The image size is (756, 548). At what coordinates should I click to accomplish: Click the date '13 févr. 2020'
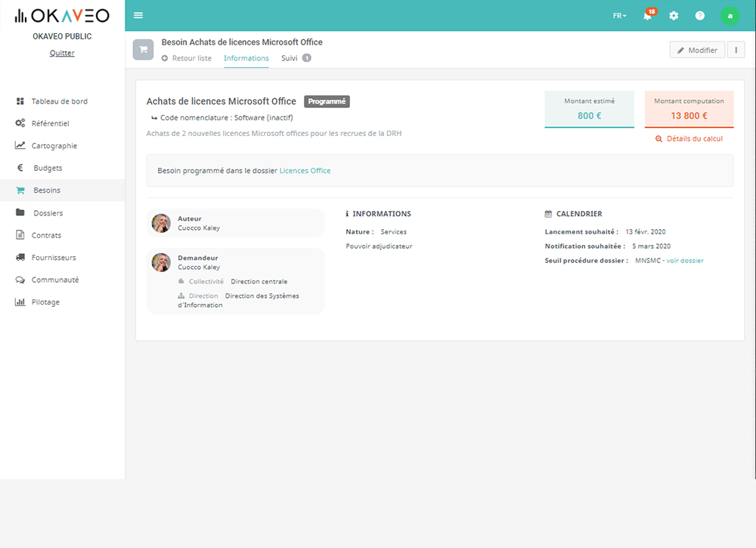point(646,232)
